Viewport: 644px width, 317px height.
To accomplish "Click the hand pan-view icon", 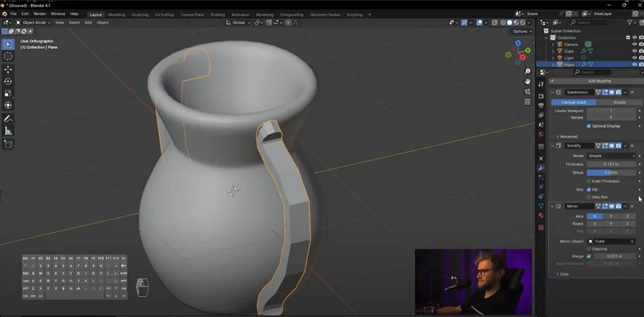I will 528,81.
